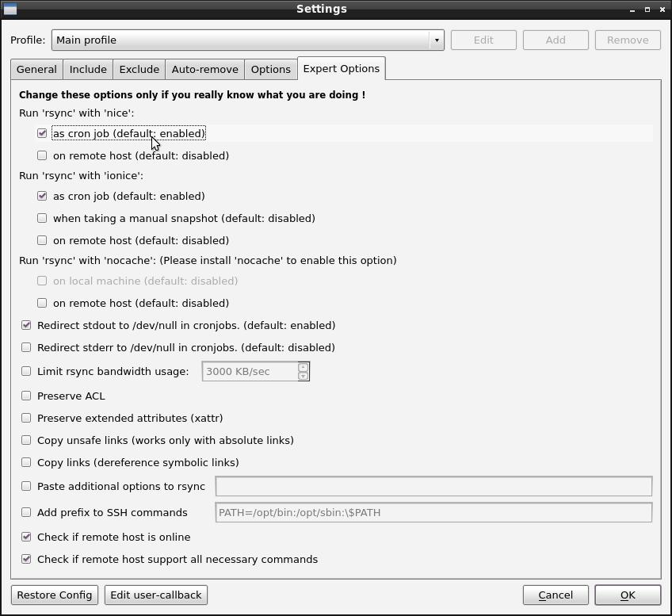Screen dimensions: 672x616
Task: Switch to the Include tab
Action: (87, 69)
